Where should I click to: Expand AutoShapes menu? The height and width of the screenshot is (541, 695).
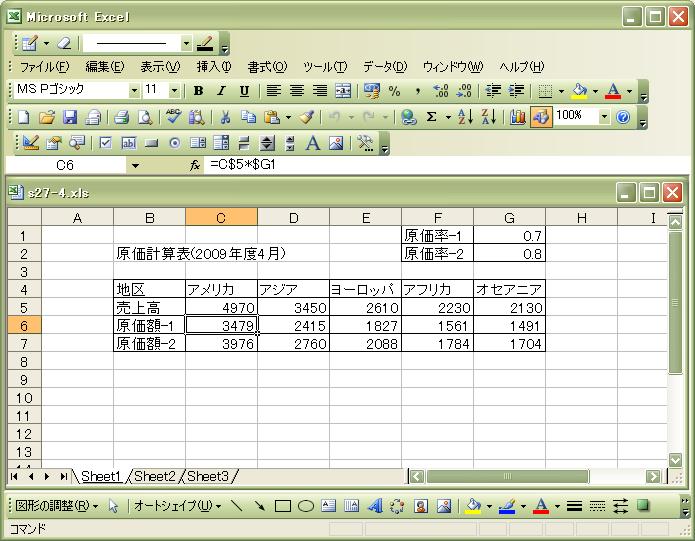[x=177, y=506]
